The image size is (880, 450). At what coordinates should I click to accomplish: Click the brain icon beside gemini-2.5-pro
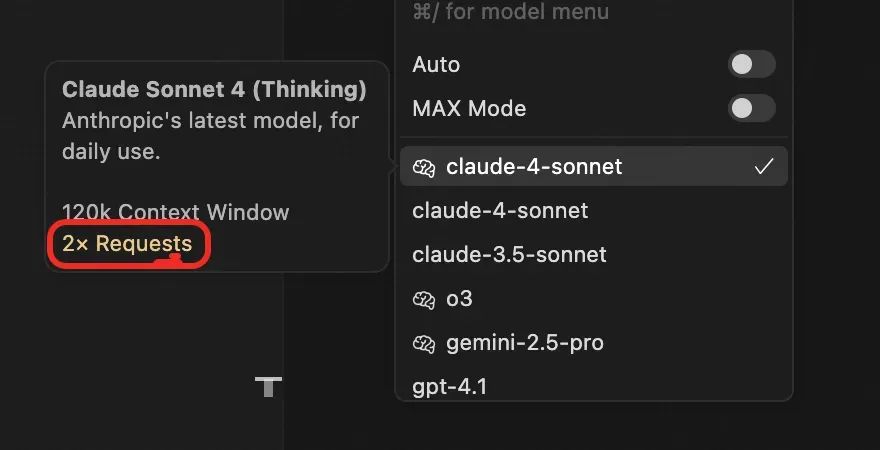(424, 343)
